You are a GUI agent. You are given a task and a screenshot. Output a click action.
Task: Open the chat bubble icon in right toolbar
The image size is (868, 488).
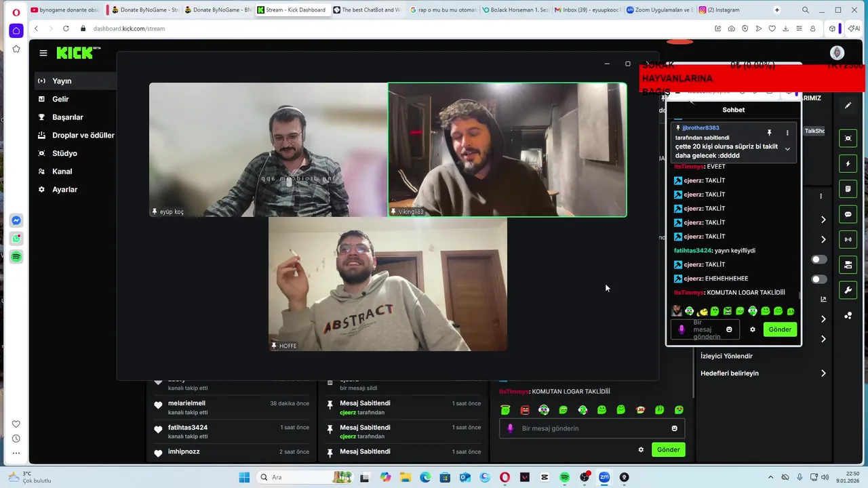point(848,214)
